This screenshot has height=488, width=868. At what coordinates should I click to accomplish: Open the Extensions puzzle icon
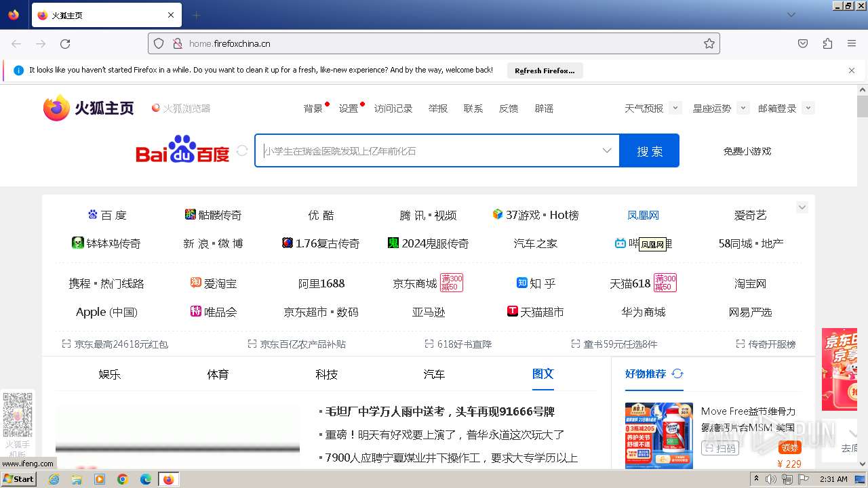click(x=827, y=43)
